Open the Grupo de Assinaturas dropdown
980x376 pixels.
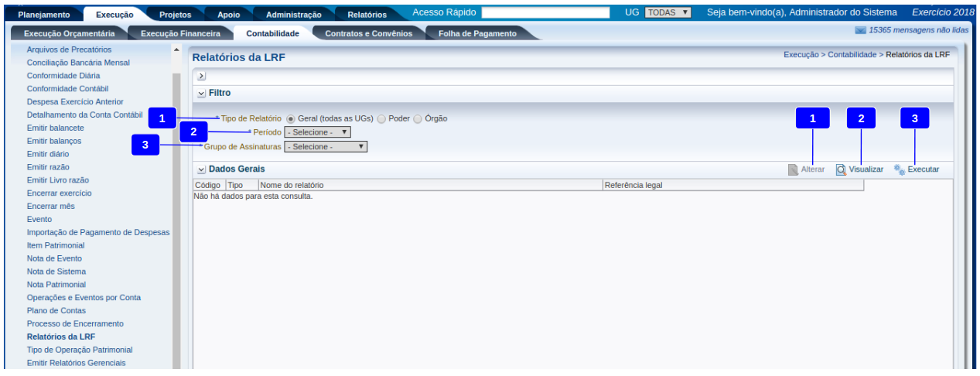[x=326, y=146]
